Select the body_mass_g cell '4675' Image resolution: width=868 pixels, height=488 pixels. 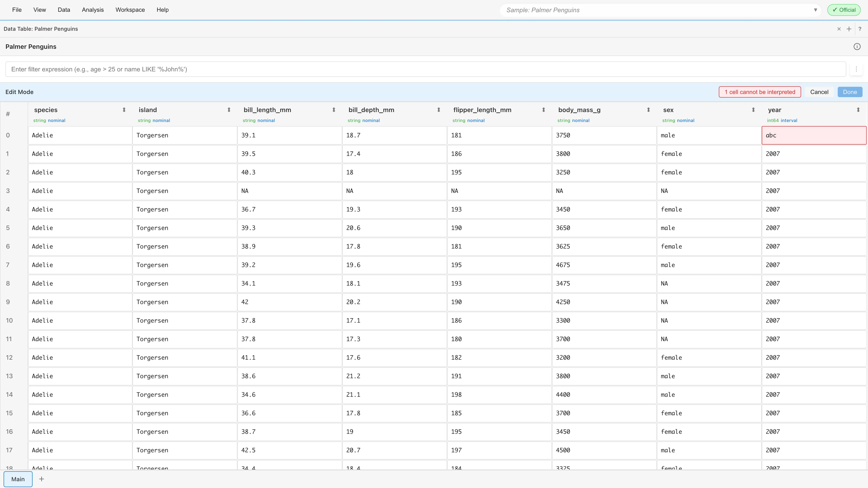coord(604,265)
